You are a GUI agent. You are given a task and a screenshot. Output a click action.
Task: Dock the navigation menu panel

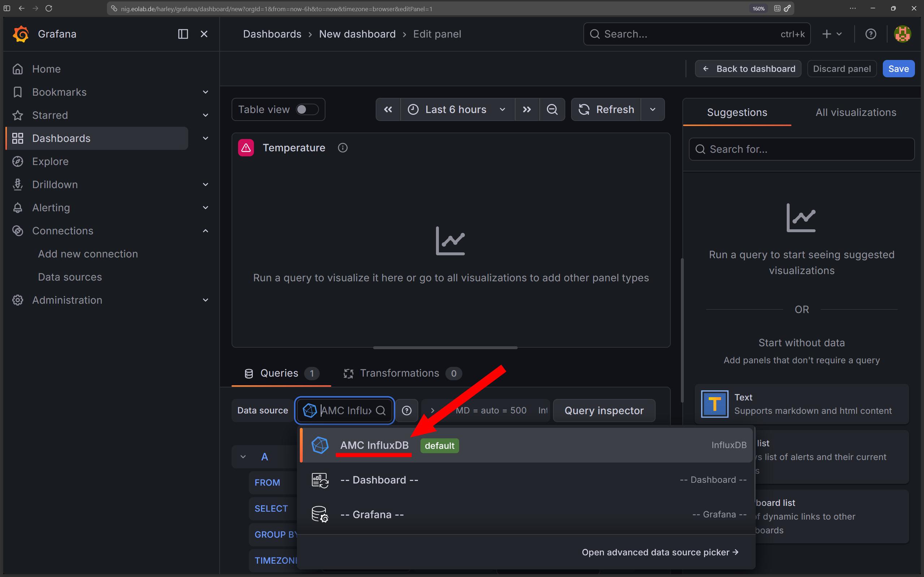click(183, 34)
